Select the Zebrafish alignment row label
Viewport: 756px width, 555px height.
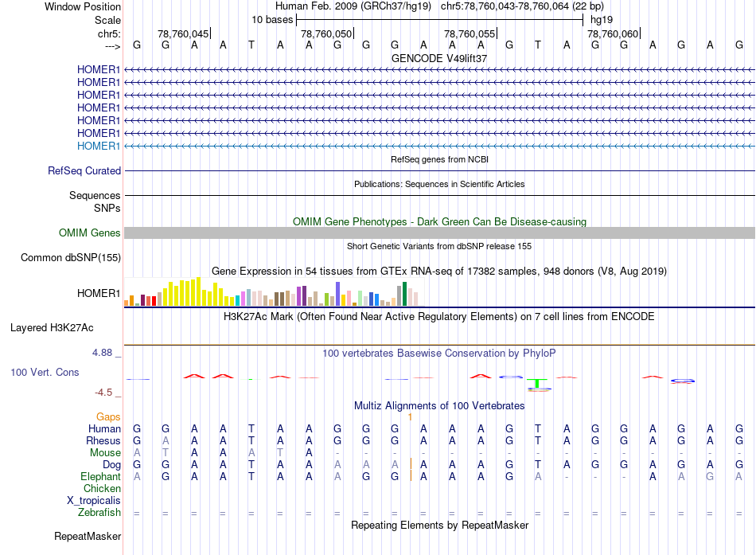point(99,513)
